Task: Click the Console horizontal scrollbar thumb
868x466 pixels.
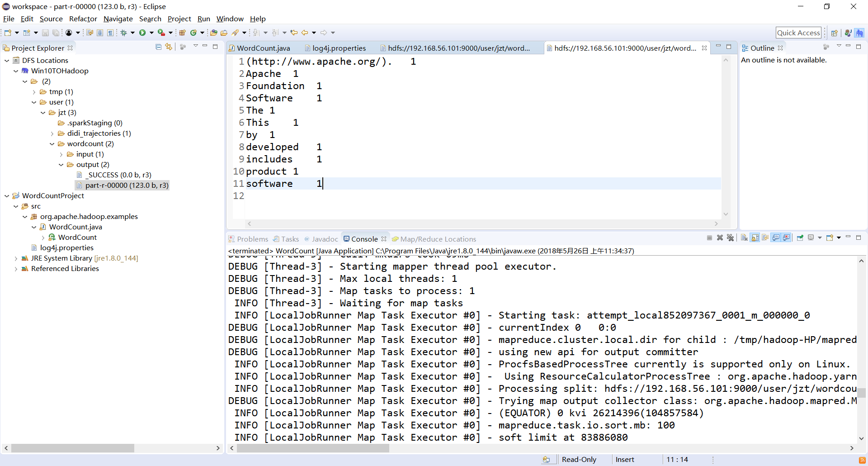Action: tap(313, 448)
